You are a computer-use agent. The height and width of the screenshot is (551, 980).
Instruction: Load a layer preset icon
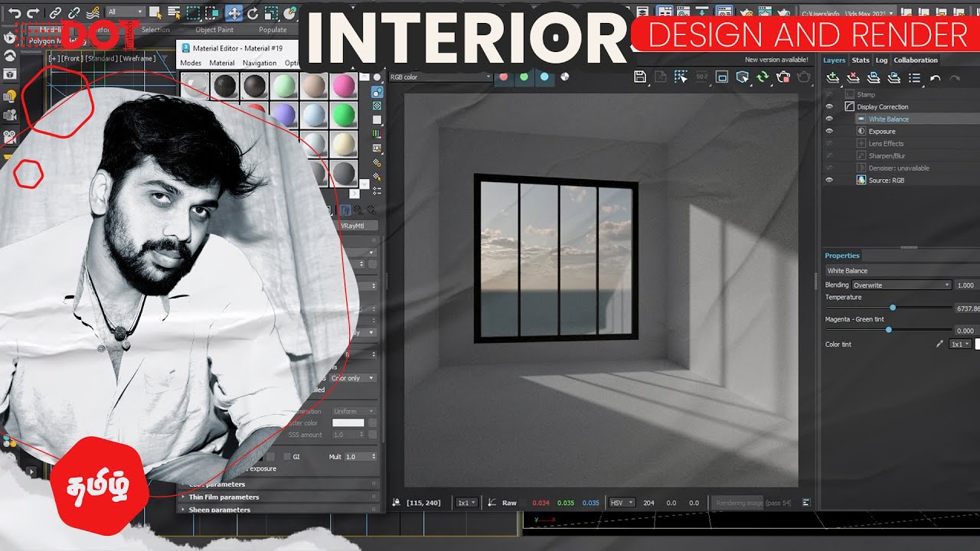pos(893,77)
